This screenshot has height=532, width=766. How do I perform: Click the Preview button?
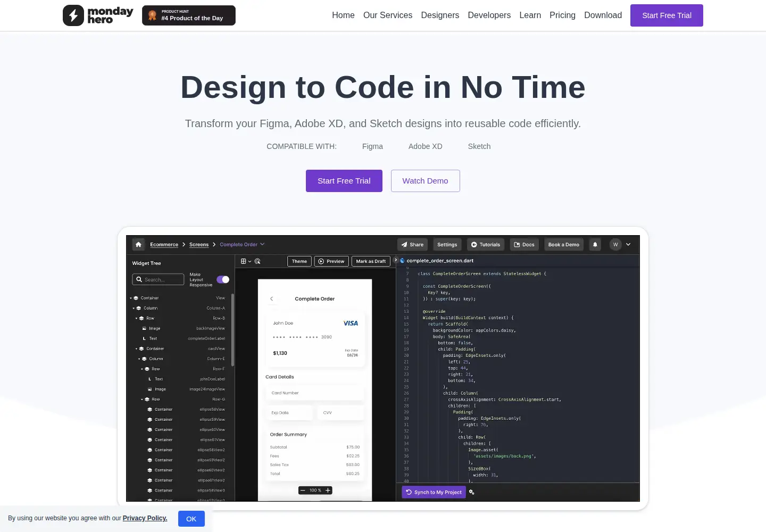click(331, 261)
